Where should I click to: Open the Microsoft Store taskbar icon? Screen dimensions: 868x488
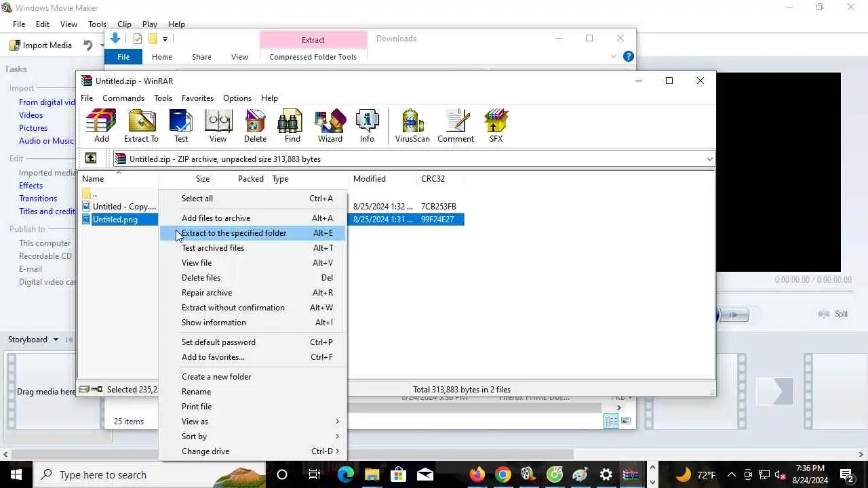point(399,474)
